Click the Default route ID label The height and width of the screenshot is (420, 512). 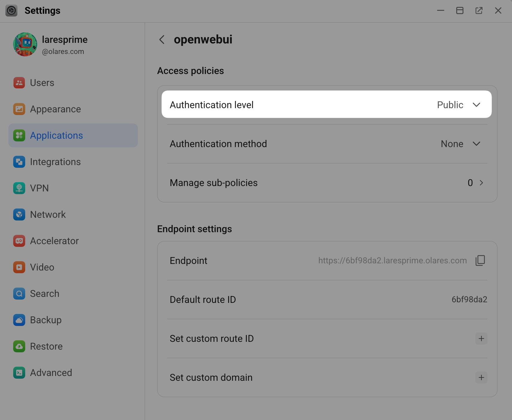(203, 300)
